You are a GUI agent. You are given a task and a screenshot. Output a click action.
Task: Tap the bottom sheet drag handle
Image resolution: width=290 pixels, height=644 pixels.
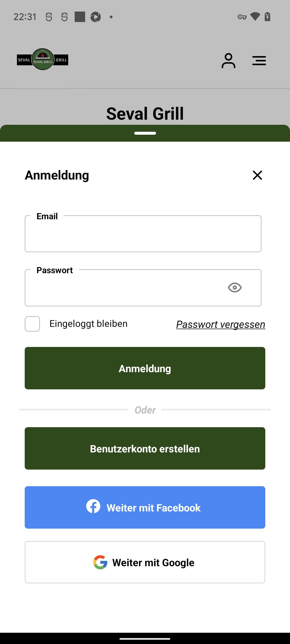pyautogui.click(x=145, y=133)
